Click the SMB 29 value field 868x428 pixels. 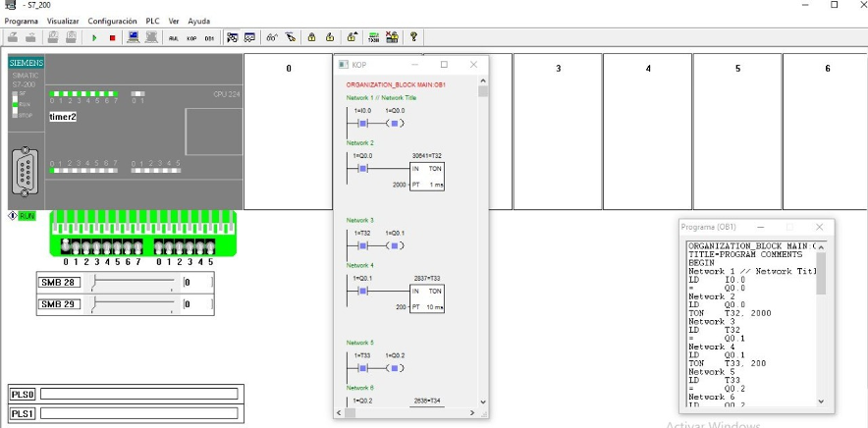point(197,304)
